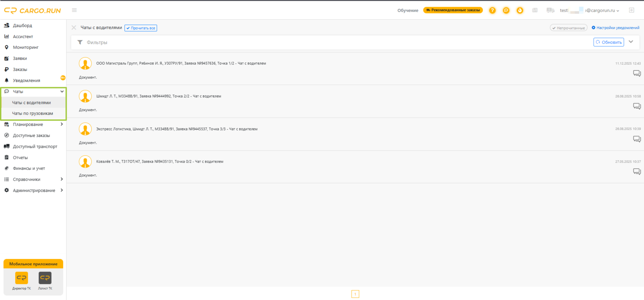
Task: Open chat icon for Заявка №9444992 row
Action: coord(637,106)
